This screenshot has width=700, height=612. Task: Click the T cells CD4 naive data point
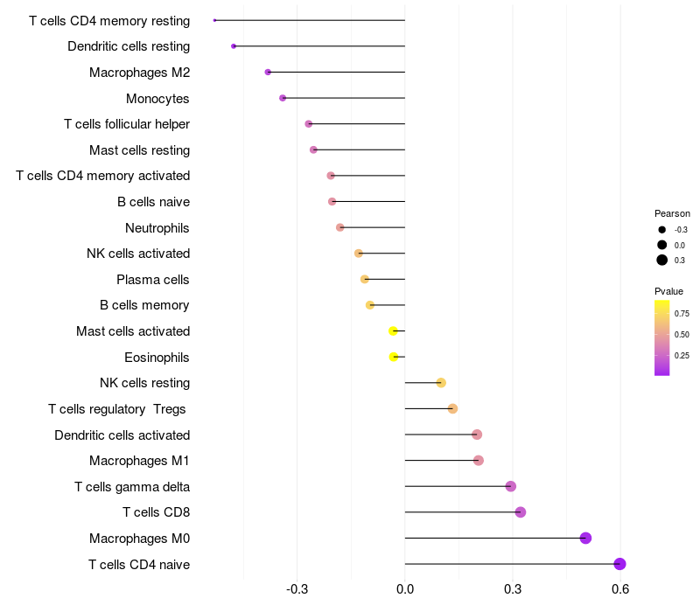(x=619, y=564)
